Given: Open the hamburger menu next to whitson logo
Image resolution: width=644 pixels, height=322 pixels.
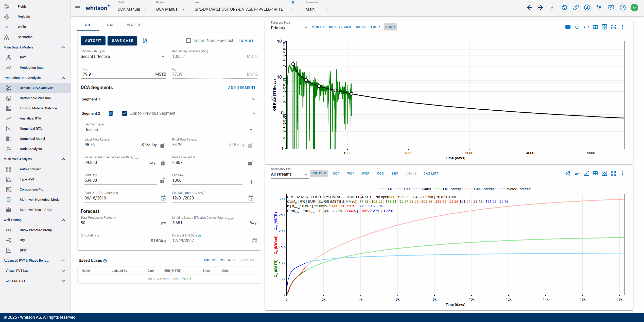Looking at the screenshot, I should click(78, 8).
